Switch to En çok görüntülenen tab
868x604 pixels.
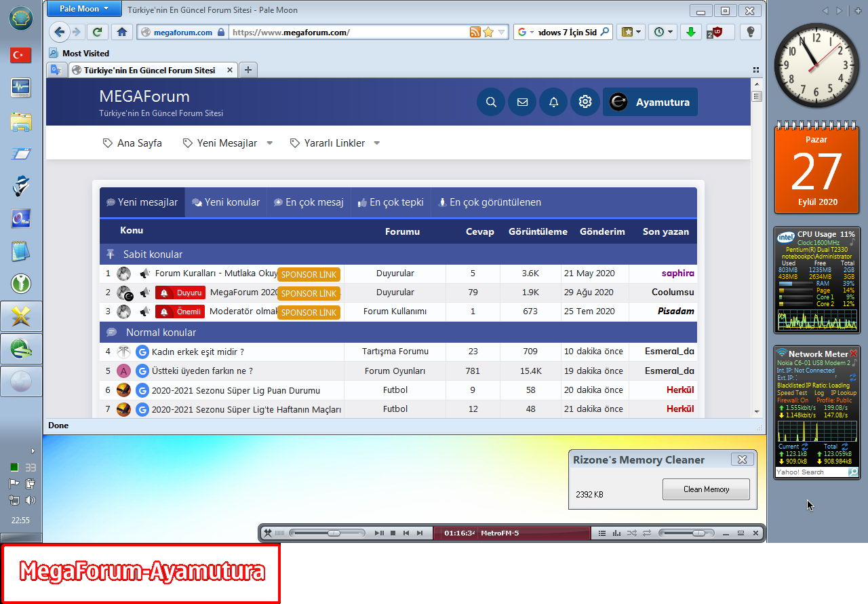490,202
